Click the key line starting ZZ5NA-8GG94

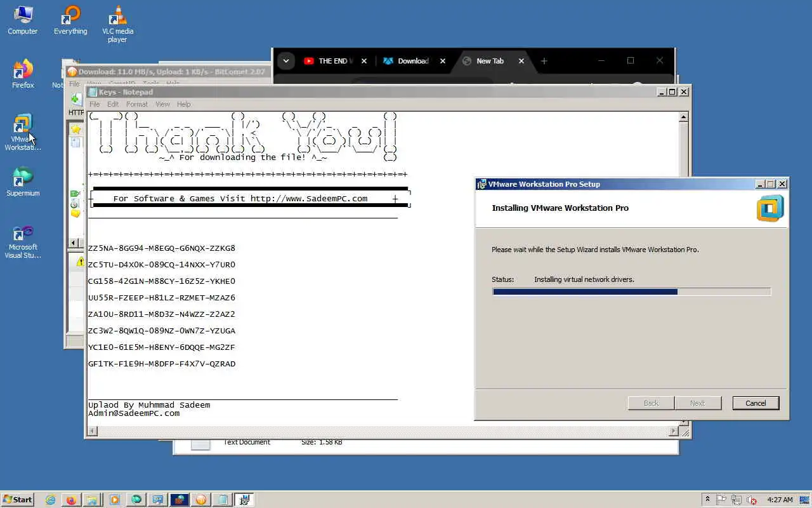click(162, 248)
